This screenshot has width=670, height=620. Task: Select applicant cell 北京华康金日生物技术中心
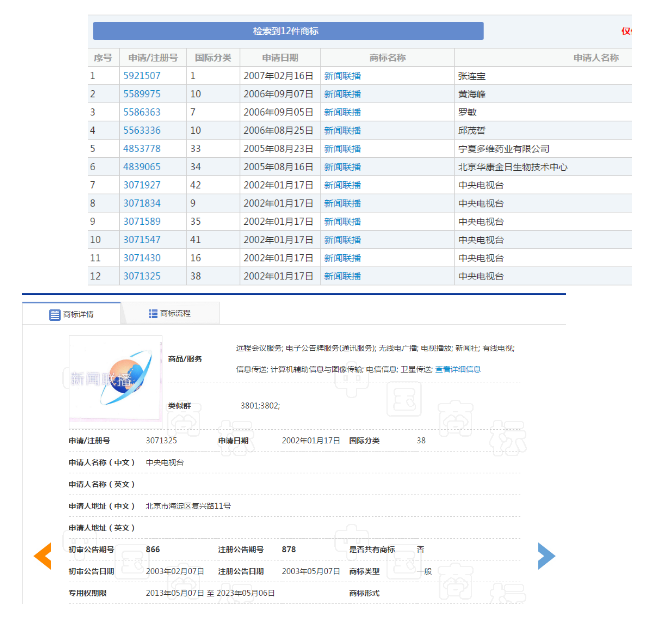[513, 167]
